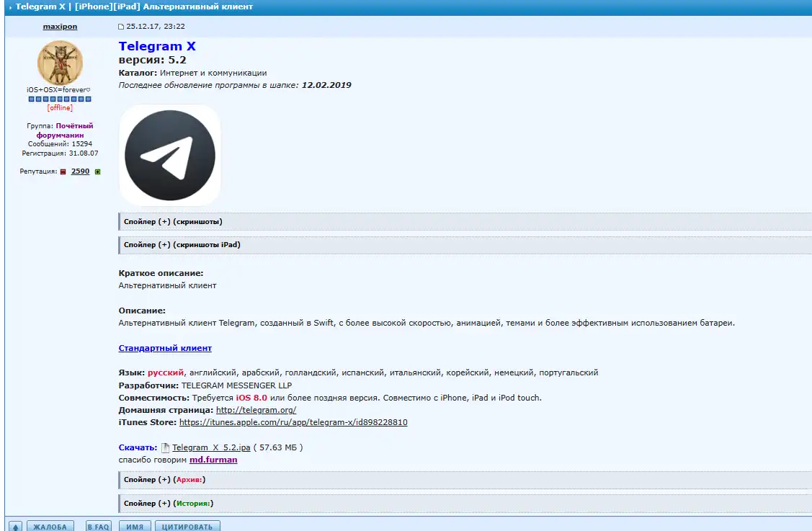Click the Telegram X paper plane app icon
812x531 pixels.
170,156
